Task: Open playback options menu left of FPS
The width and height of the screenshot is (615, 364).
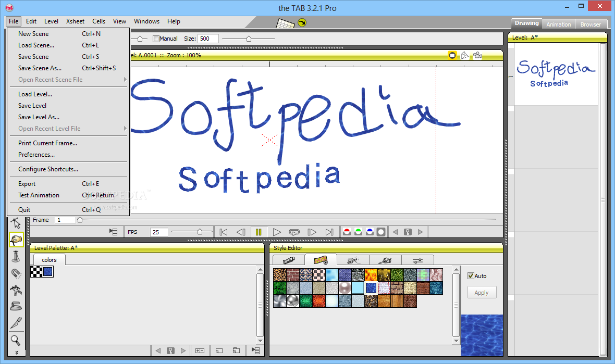Action: point(113,232)
